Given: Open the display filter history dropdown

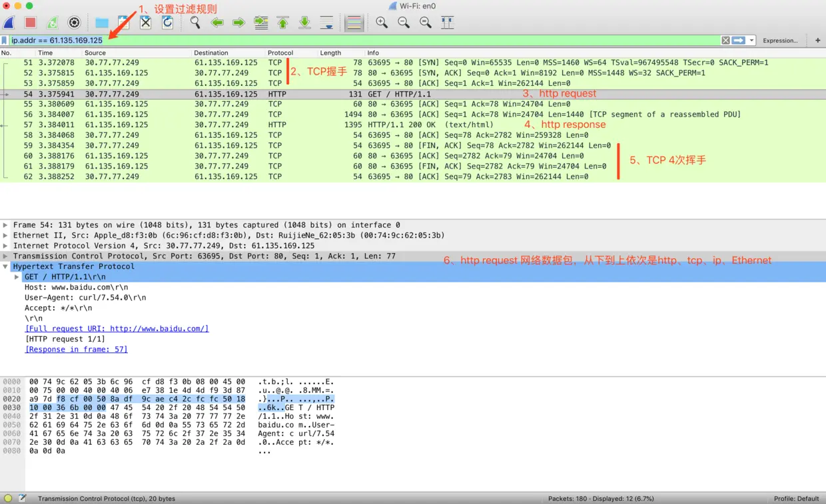Looking at the screenshot, I should [752, 41].
